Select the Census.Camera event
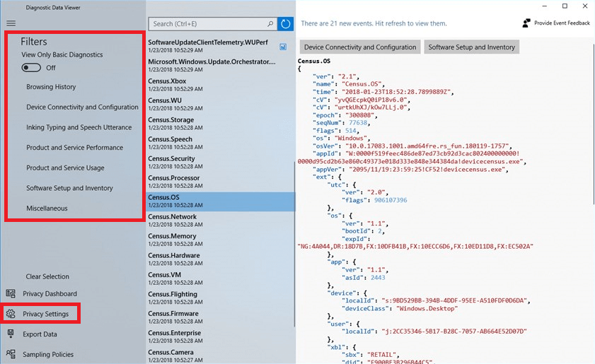 [220, 356]
